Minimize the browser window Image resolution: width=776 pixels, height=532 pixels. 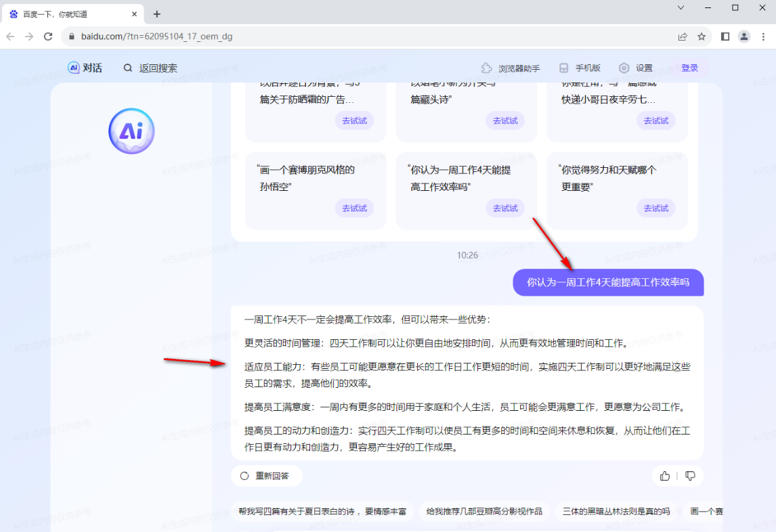coord(708,7)
